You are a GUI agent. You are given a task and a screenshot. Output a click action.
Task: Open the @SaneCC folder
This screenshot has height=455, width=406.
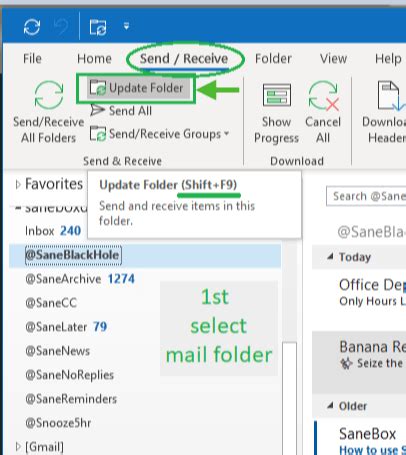(51, 303)
